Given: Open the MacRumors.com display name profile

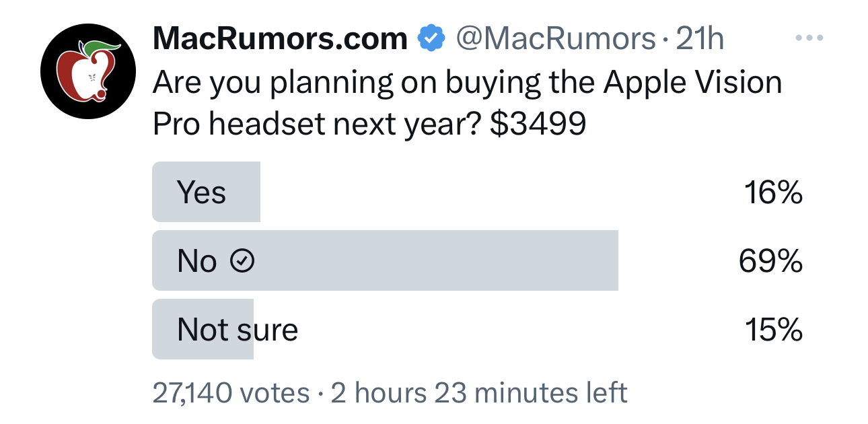Looking at the screenshot, I should tap(281, 39).
